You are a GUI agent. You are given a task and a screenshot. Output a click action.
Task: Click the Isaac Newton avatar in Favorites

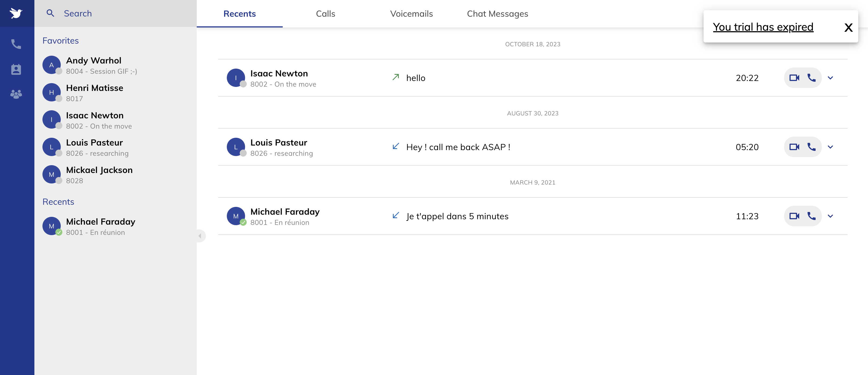pyautogui.click(x=52, y=120)
